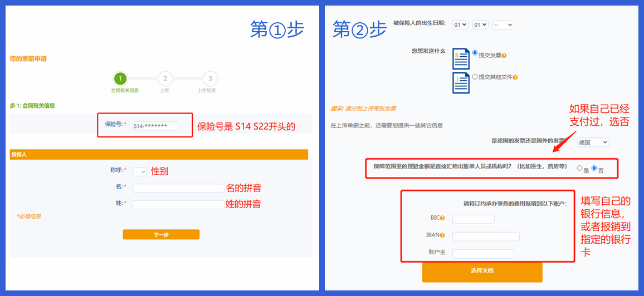Select the 否 radio option for direct payment
Screen dimensions: 644x296
coord(594,168)
